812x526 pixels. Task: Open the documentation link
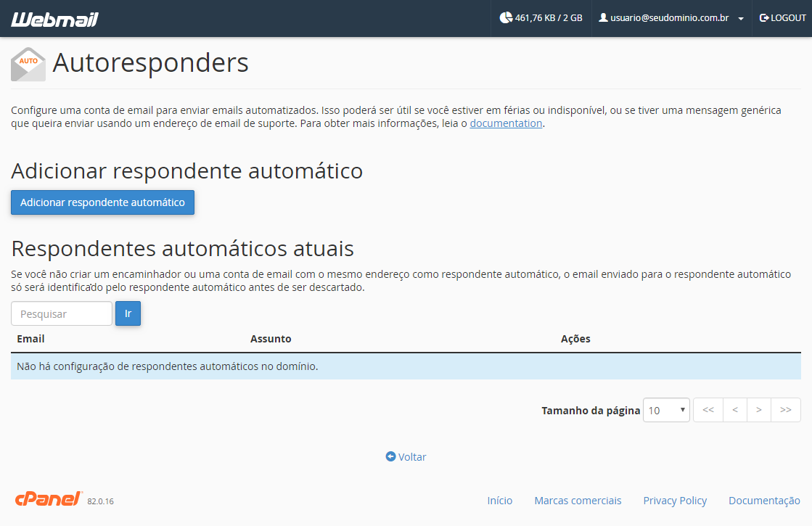tap(506, 123)
